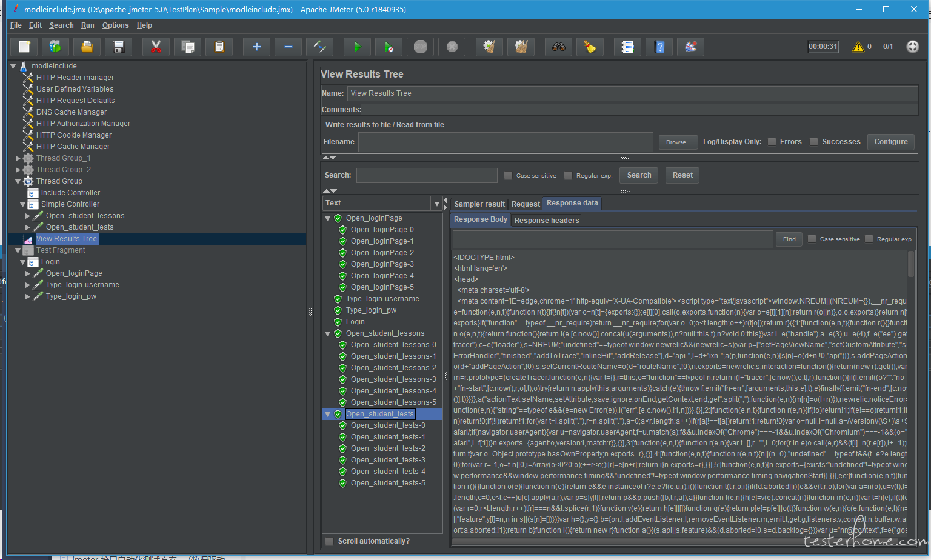The image size is (931, 560).
Task: Click the Find button
Action: point(789,239)
